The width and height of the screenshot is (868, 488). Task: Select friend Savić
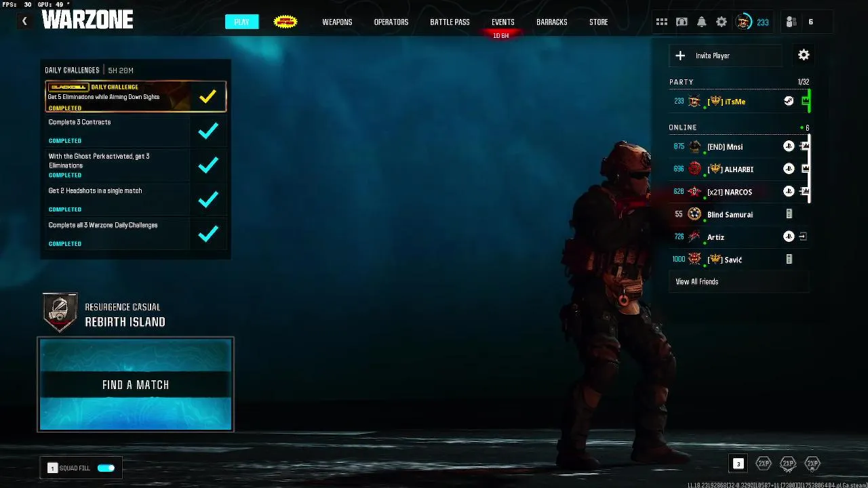click(738, 259)
